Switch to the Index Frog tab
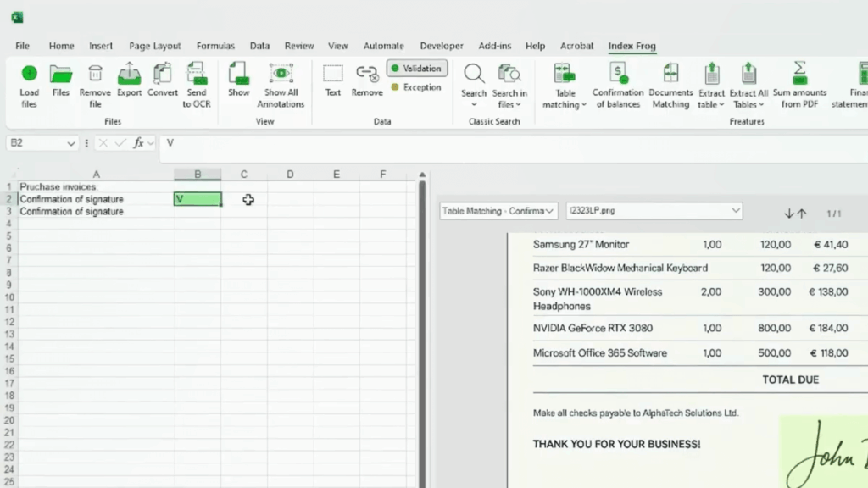This screenshot has height=488, width=868. [x=632, y=46]
